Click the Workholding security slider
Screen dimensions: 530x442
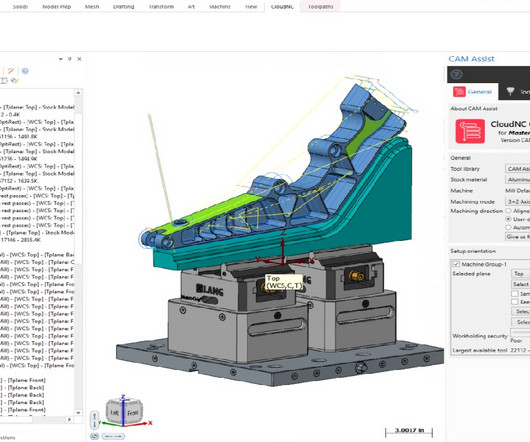(x=520, y=332)
